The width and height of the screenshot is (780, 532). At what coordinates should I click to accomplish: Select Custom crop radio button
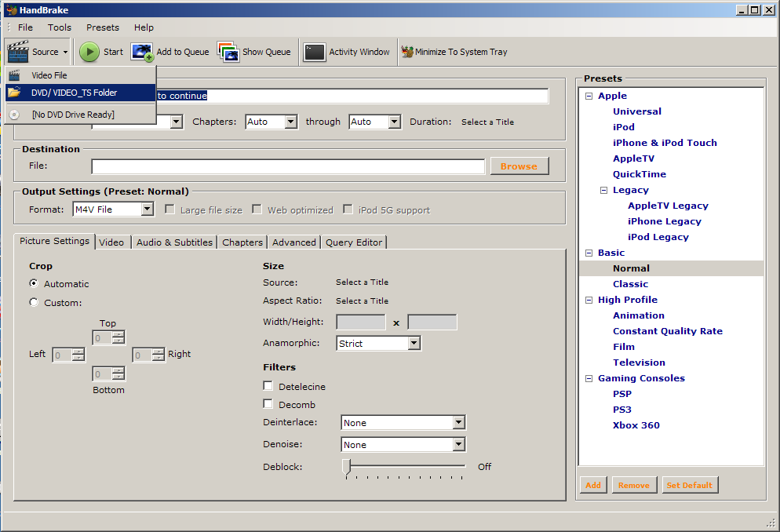click(34, 302)
